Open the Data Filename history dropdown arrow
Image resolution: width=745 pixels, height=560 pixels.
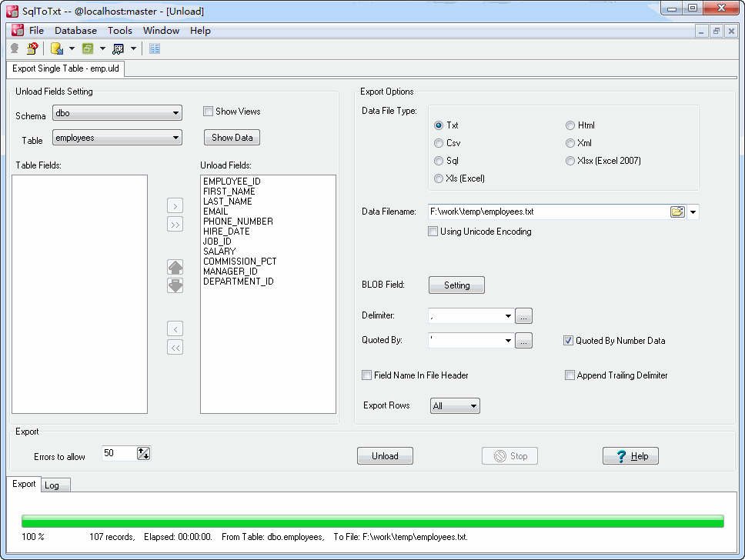(693, 212)
